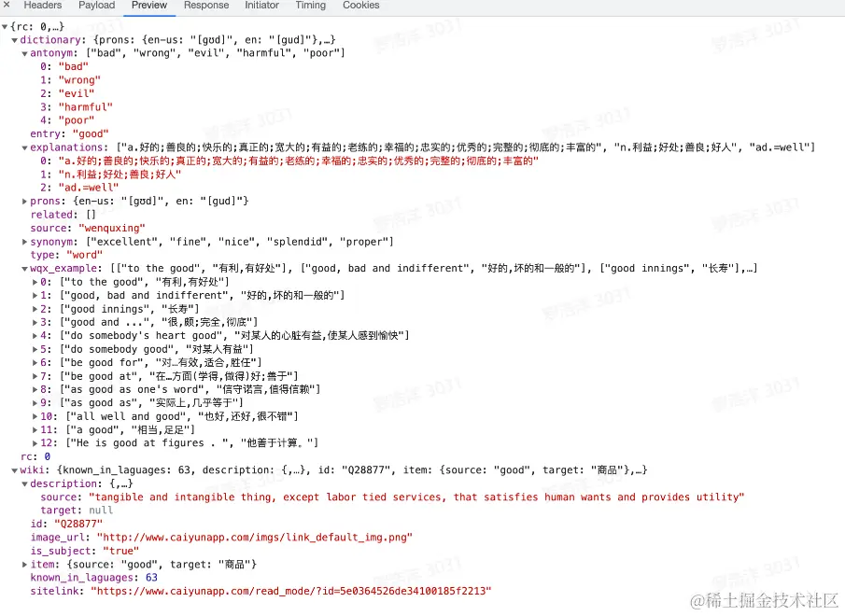Expand item 8 "as good as one's word"
Viewport: 845px width, 616px height.
(x=35, y=390)
